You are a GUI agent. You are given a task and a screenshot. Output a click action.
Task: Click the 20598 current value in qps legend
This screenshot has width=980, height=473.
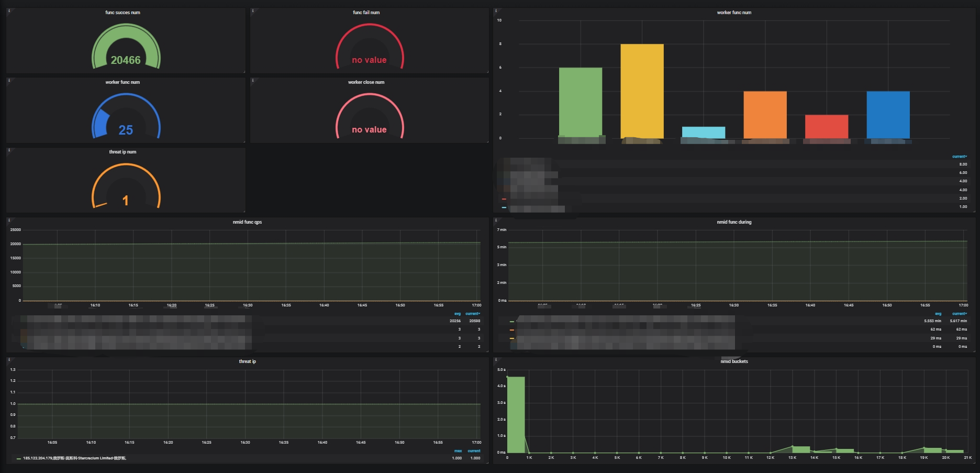pos(475,321)
